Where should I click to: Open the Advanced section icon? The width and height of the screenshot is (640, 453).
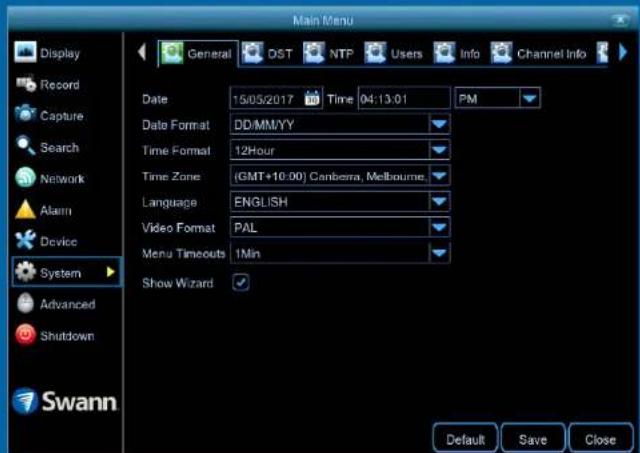point(25,303)
